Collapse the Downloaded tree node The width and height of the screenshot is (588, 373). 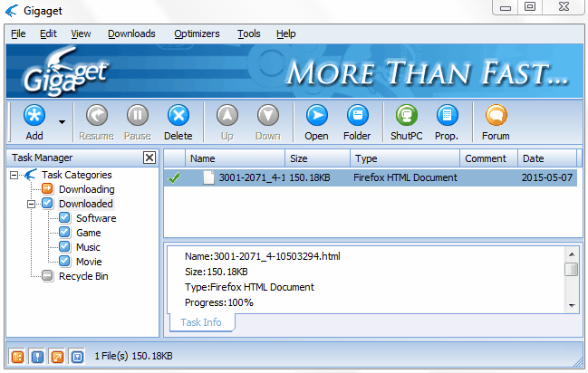click(x=32, y=204)
